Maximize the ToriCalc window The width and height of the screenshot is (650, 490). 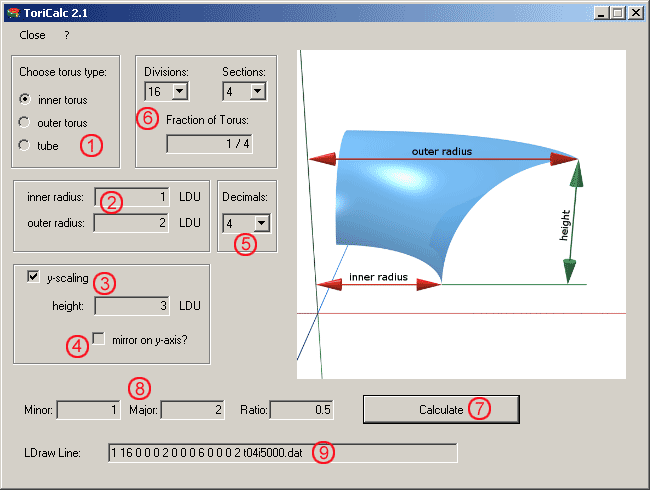pyautogui.click(x=617, y=13)
